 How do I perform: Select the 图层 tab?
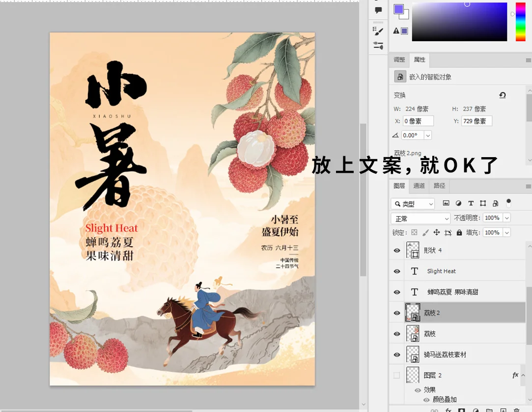(x=399, y=186)
